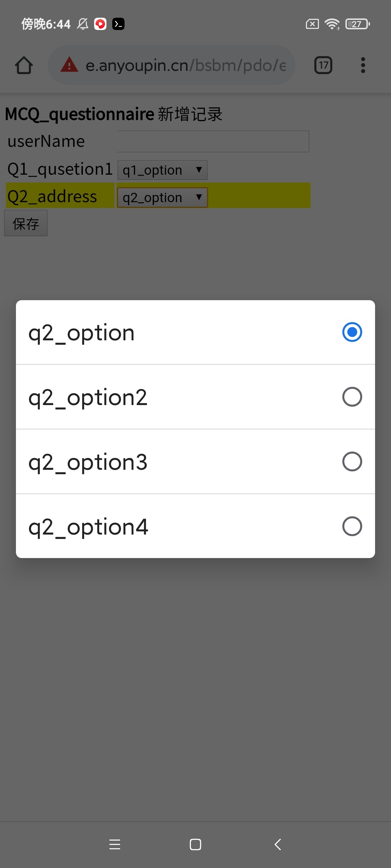
Task: Focus the userName text field
Action: pos(213,141)
